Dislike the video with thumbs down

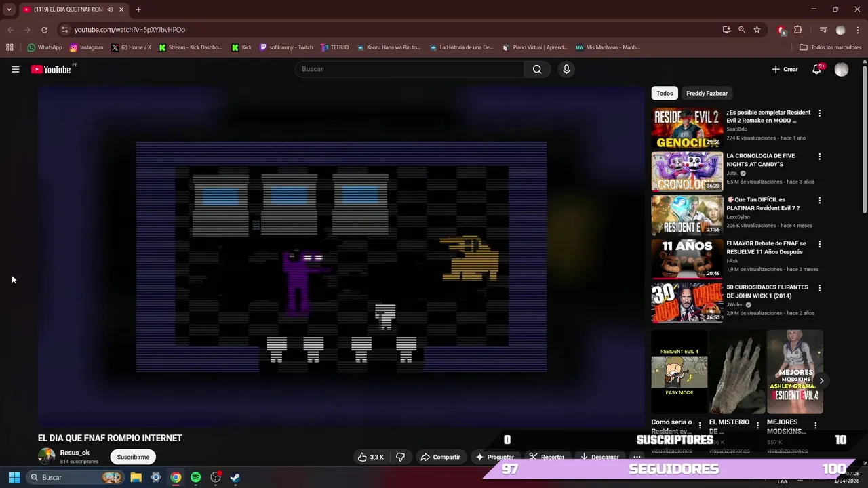coord(400,457)
